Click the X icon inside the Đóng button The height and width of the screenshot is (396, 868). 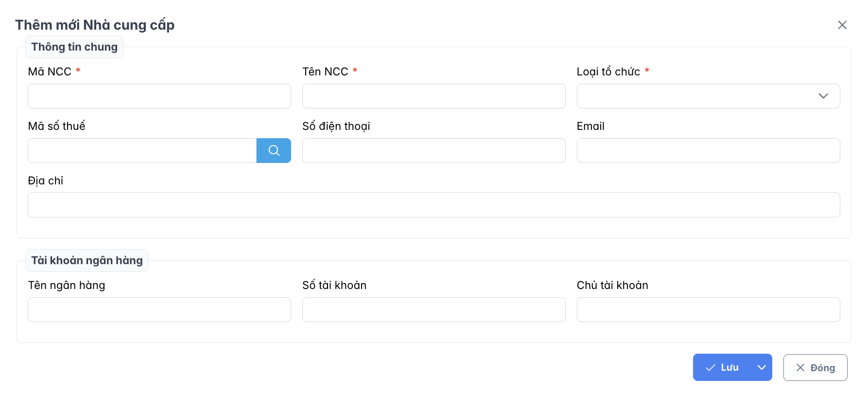[800, 367]
